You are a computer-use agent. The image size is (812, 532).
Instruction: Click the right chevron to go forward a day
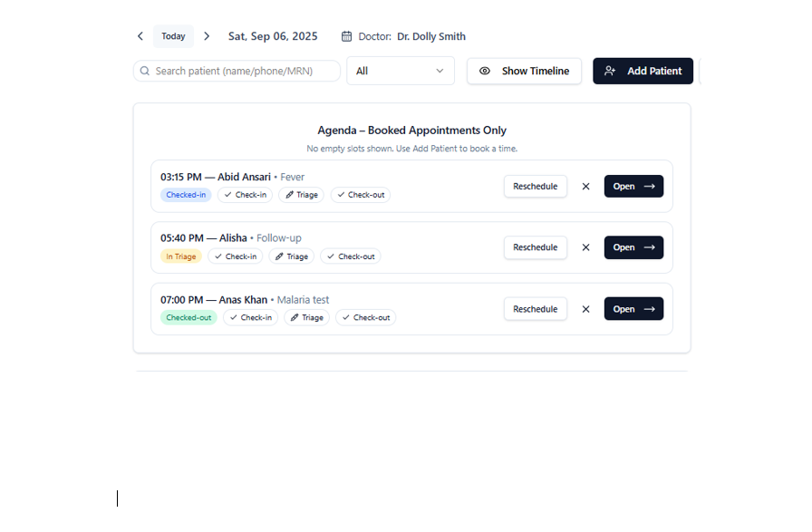[207, 36]
